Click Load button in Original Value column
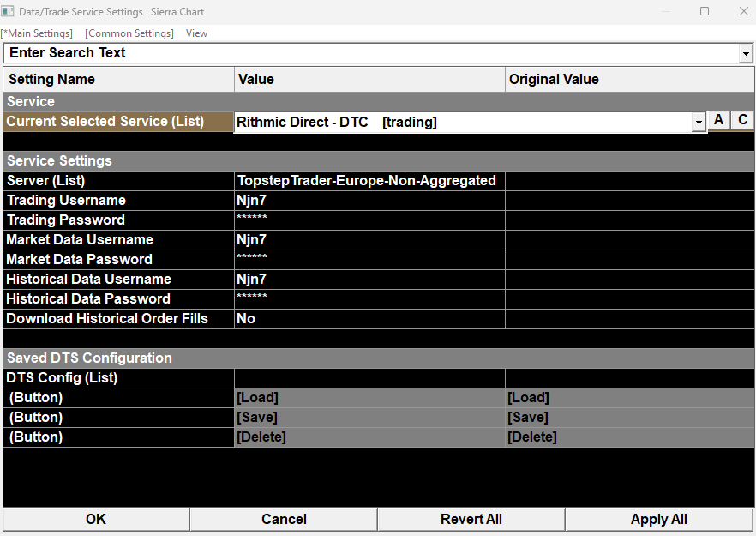The width and height of the screenshot is (756, 536). pyautogui.click(x=630, y=398)
